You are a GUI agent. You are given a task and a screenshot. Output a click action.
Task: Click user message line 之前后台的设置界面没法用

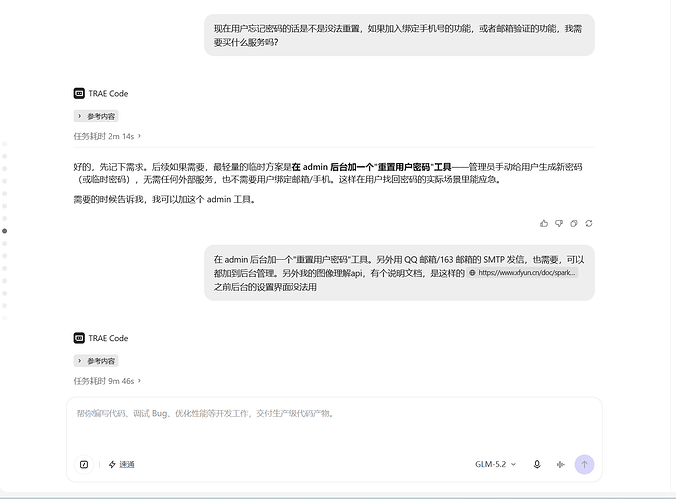[x=265, y=287]
